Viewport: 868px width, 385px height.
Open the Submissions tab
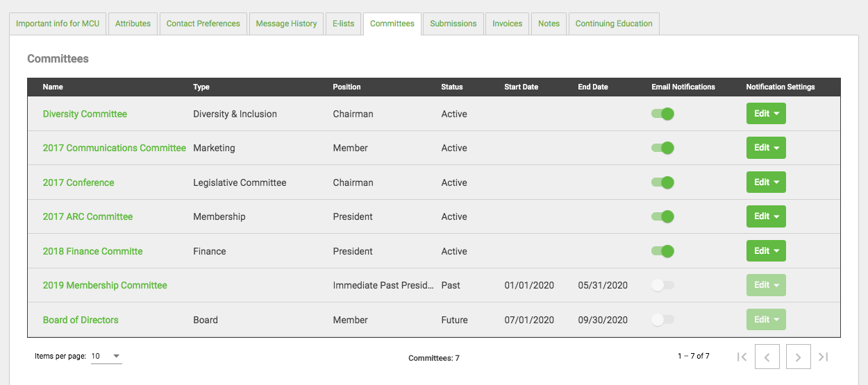coord(453,24)
